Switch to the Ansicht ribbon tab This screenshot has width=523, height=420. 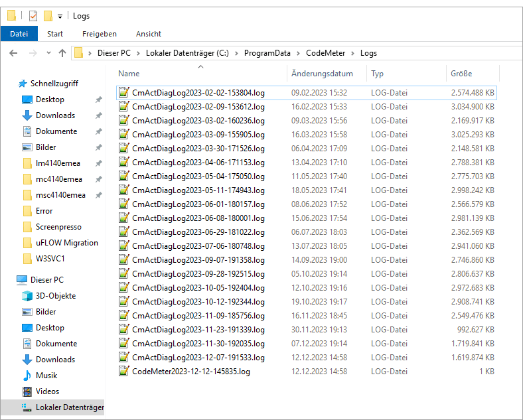point(148,34)
